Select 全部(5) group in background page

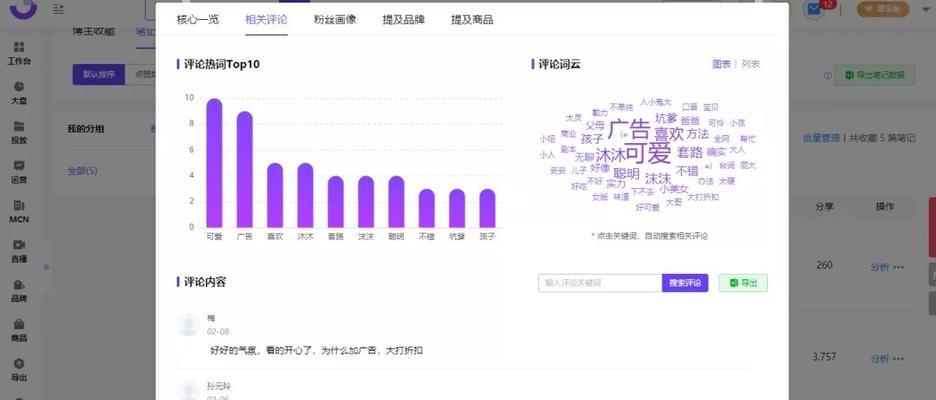coord(82,171)
